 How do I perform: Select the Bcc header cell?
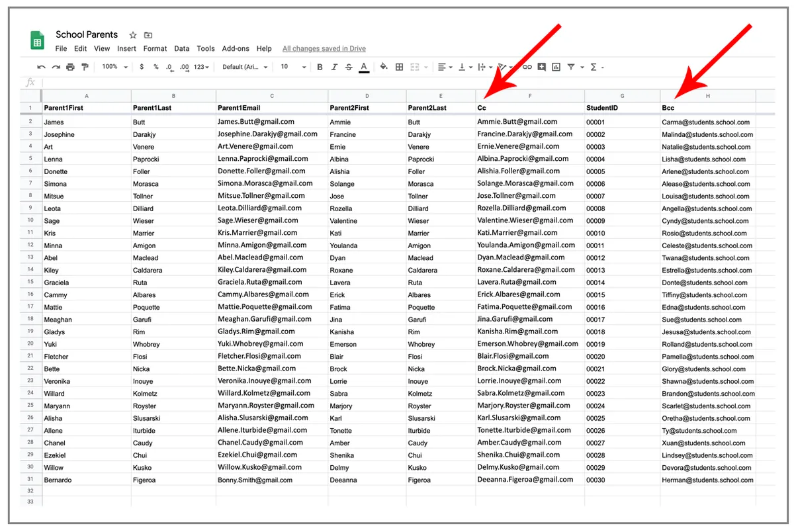tap(708, 108)
